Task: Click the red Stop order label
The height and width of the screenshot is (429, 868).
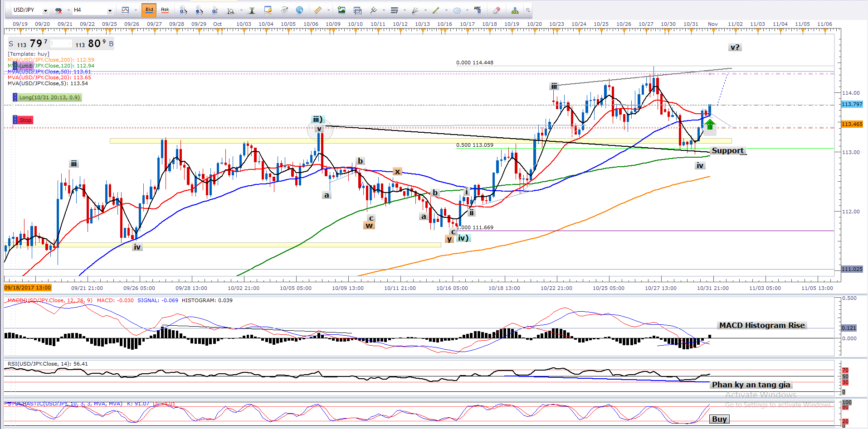Action: point(25,120)
